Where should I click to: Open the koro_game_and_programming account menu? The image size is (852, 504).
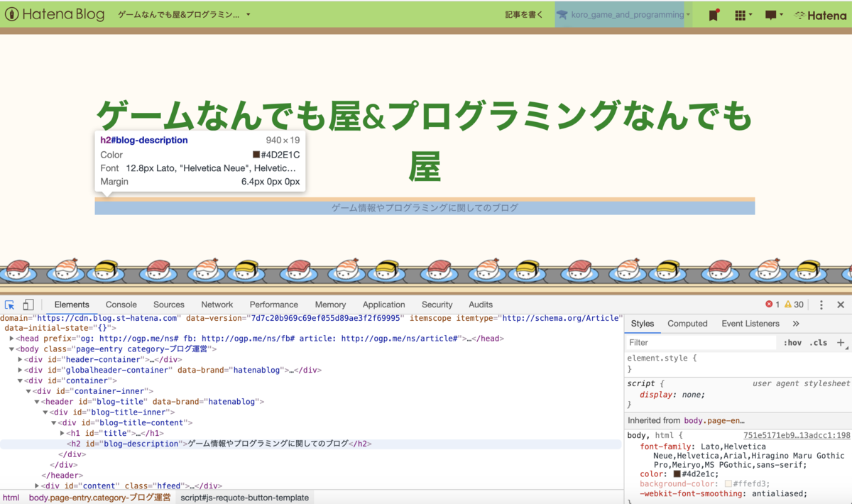coord(623,14)
